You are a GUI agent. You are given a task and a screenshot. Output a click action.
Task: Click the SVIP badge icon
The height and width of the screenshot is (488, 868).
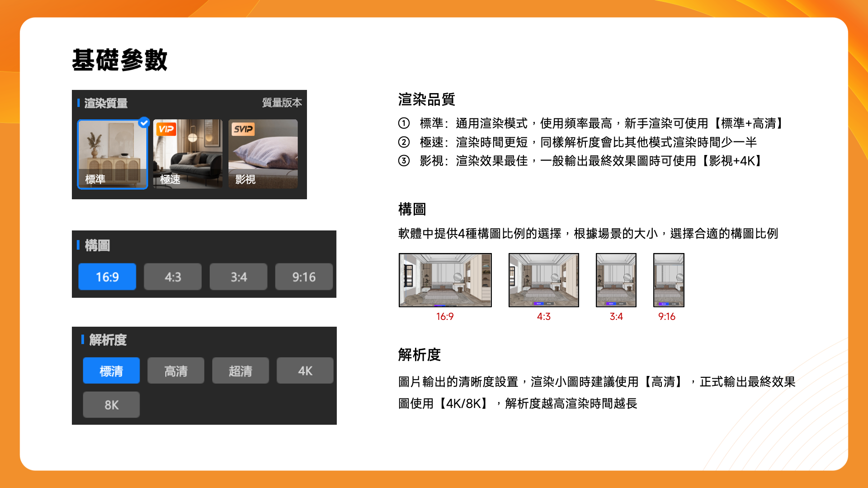(x=243, y=129)
